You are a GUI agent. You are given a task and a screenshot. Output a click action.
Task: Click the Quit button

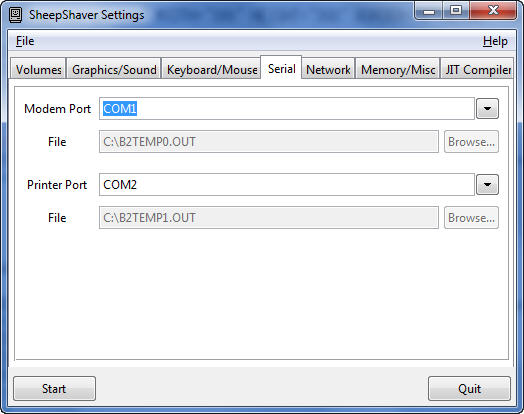469,389
